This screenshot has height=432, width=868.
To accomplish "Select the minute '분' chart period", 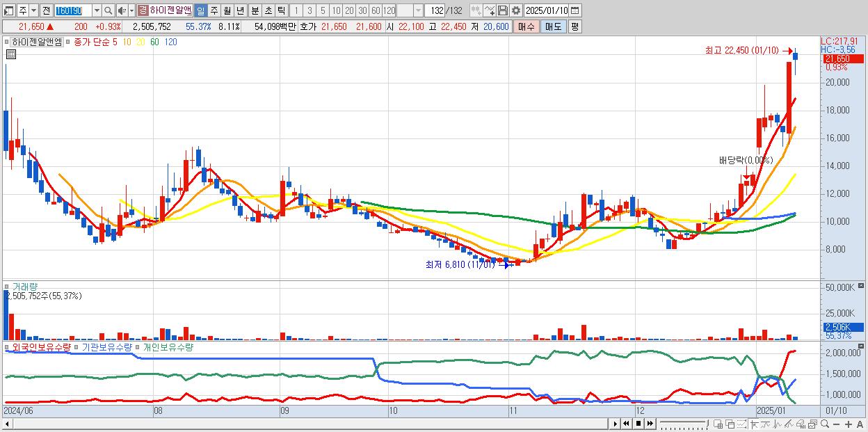I will click(255, 10).
